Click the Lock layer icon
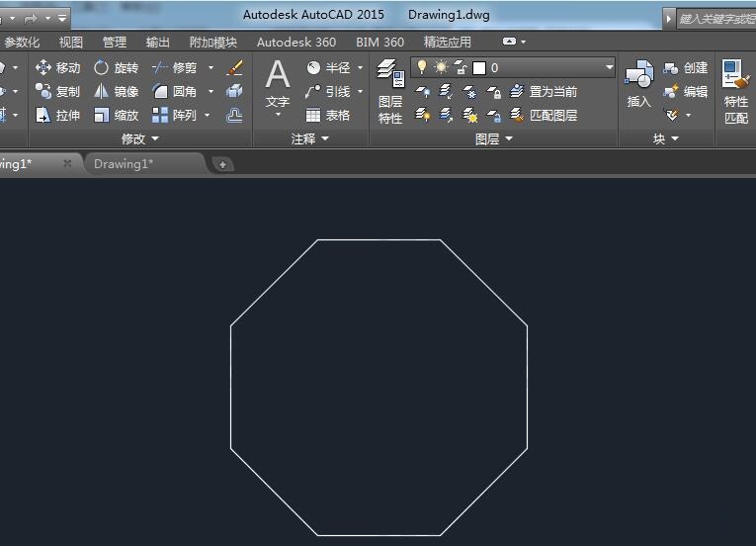Screen dimensions: 756x546 coord(493,91)
